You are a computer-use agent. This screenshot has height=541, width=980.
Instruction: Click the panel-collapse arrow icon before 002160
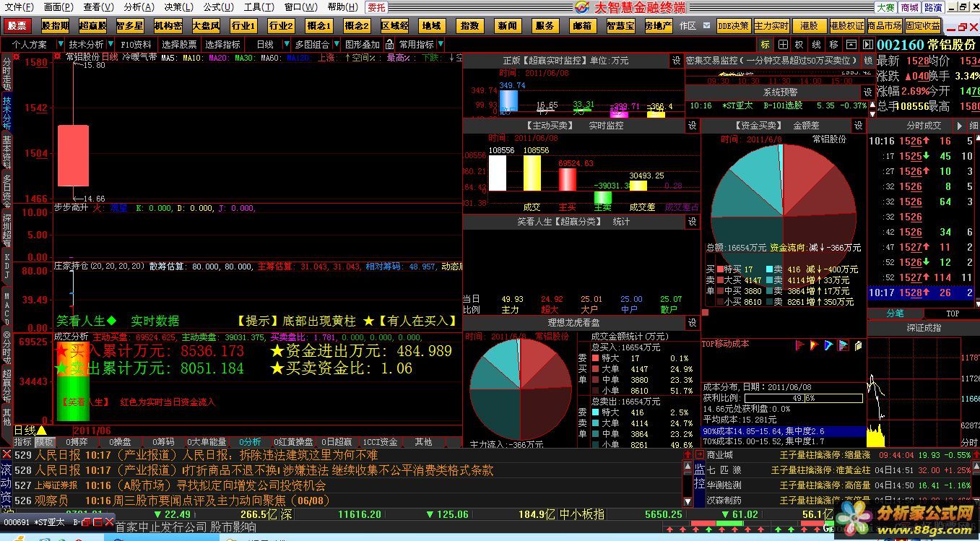[x=867, y=44]
